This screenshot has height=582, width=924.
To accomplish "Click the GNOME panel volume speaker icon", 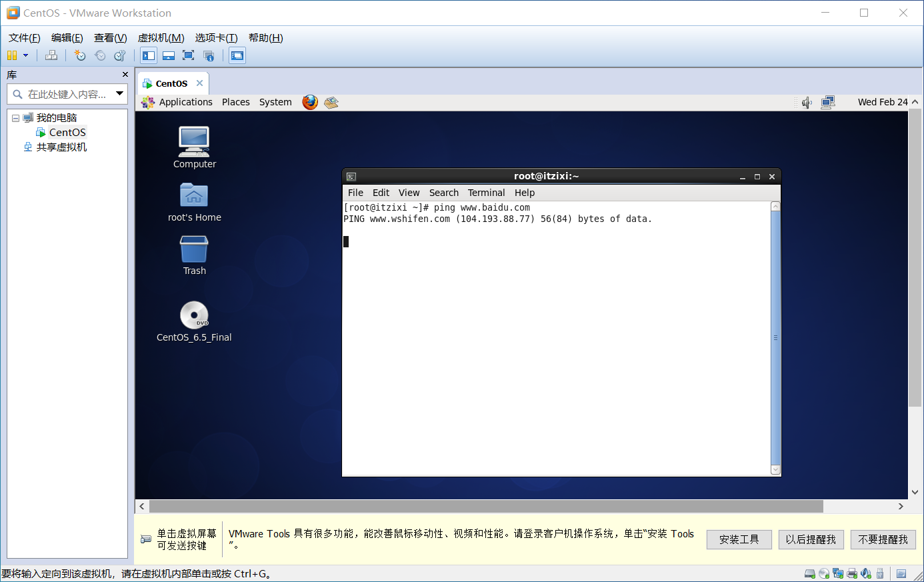I will [807, 102].
